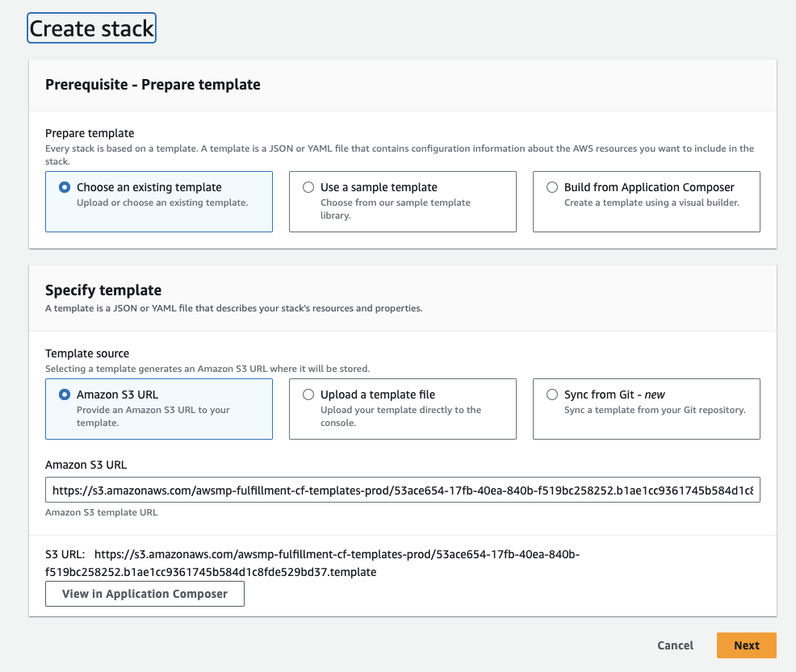The width and height of the screenshot is (796, 672).
Task: Select the "Amazon S3 URL" template source option
Action: [x=65, y=394]
